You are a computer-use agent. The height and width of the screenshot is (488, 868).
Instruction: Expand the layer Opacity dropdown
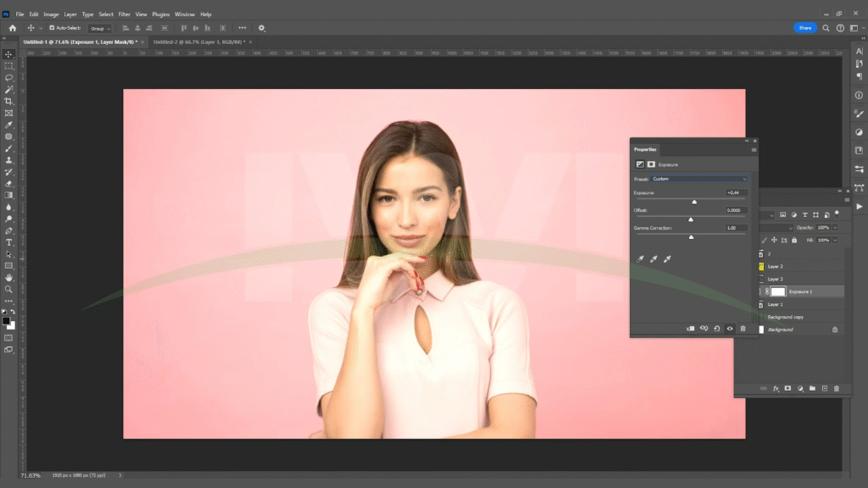point(835,228)
